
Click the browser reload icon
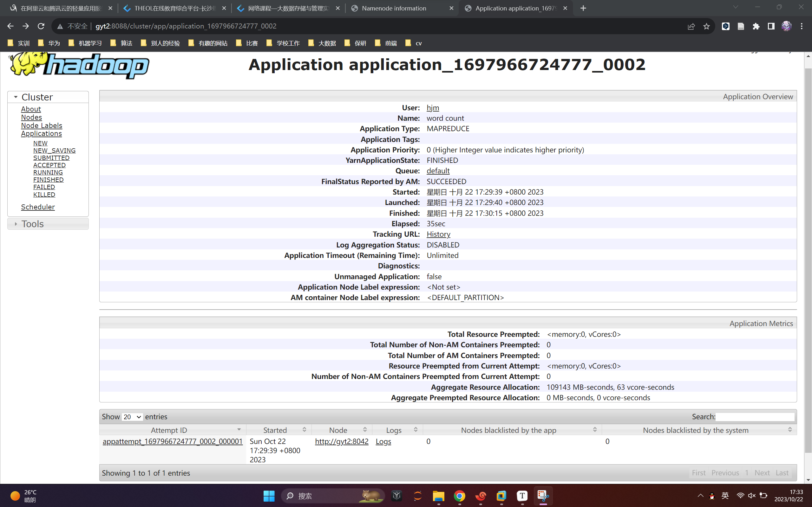[x=41, y=26]
